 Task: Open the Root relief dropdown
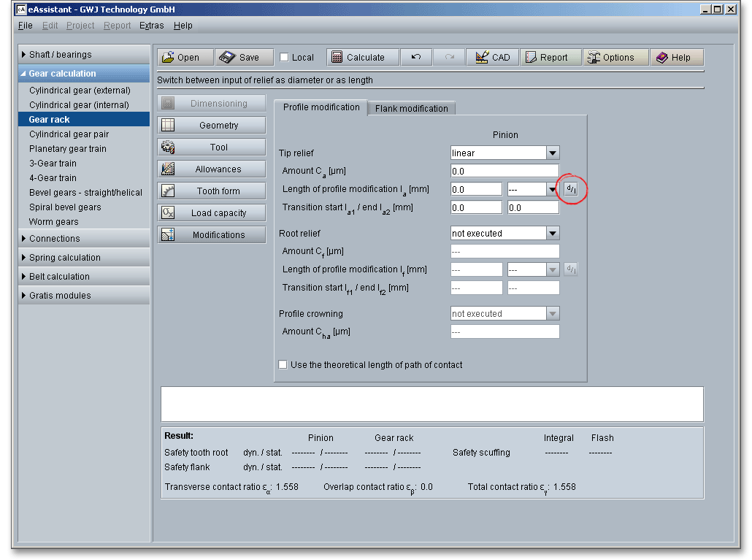pyautogui.click(x=553, y=234)
